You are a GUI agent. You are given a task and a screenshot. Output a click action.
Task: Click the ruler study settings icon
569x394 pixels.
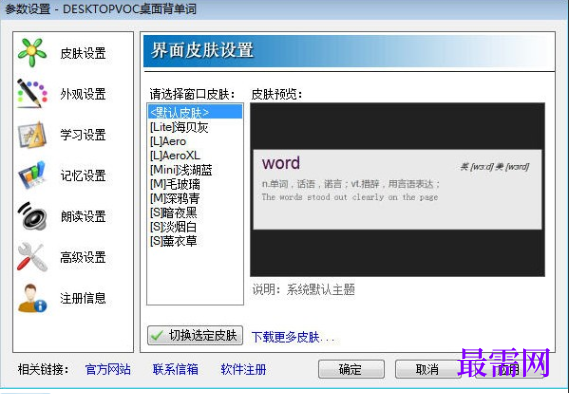click(x=32, y=135)
